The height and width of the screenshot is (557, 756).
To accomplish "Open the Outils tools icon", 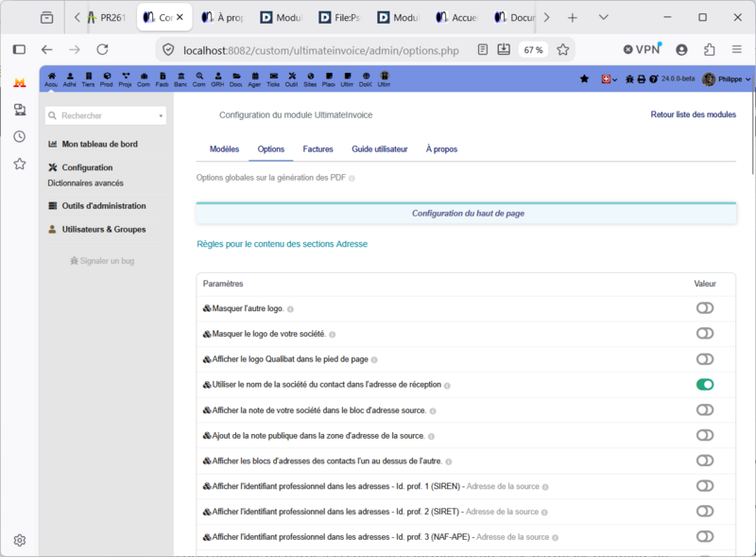I will 292,79.
